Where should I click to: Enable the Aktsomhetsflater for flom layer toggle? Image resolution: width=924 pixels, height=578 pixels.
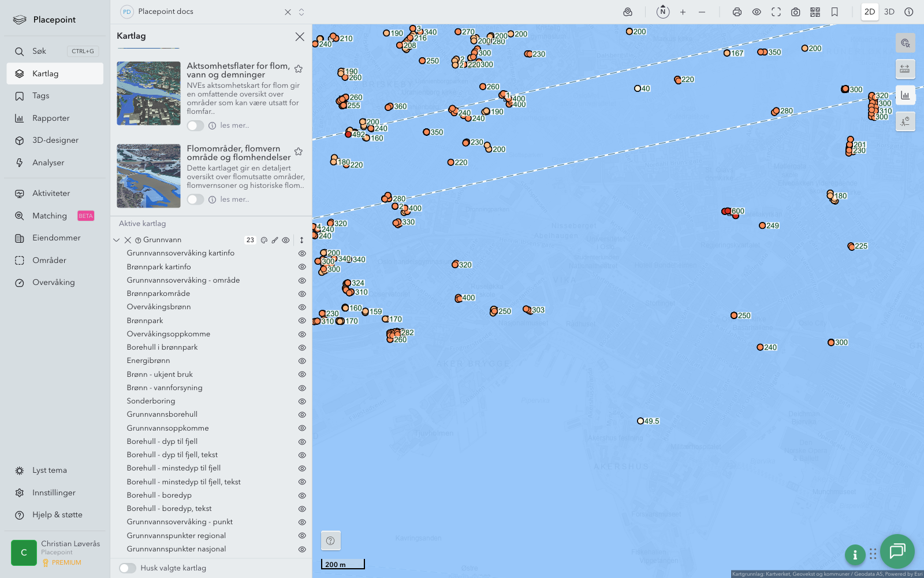click(x=195, y=125)
